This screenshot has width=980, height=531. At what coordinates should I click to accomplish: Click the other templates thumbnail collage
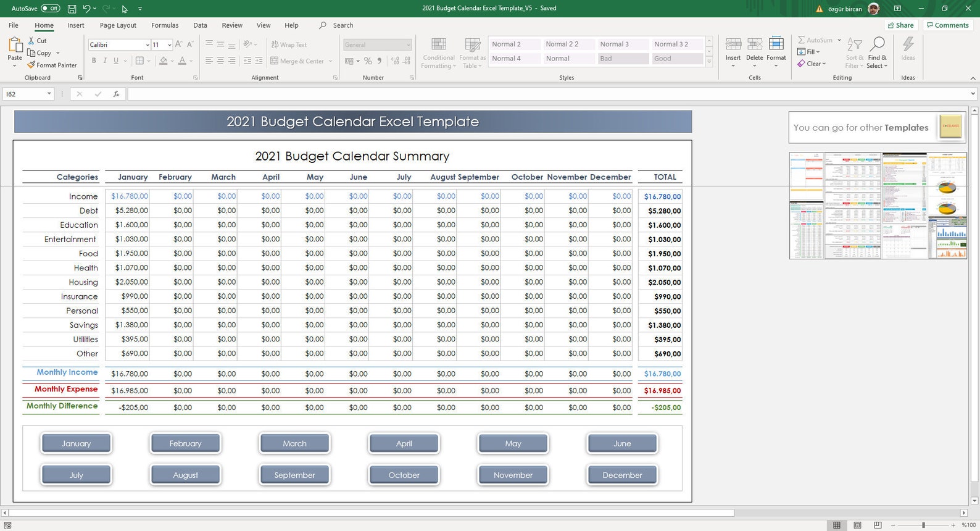click(878, 206)
